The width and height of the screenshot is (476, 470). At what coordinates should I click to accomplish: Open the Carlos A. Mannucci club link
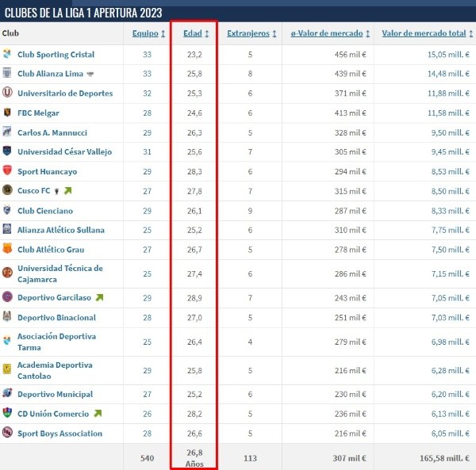pos(52,132)
